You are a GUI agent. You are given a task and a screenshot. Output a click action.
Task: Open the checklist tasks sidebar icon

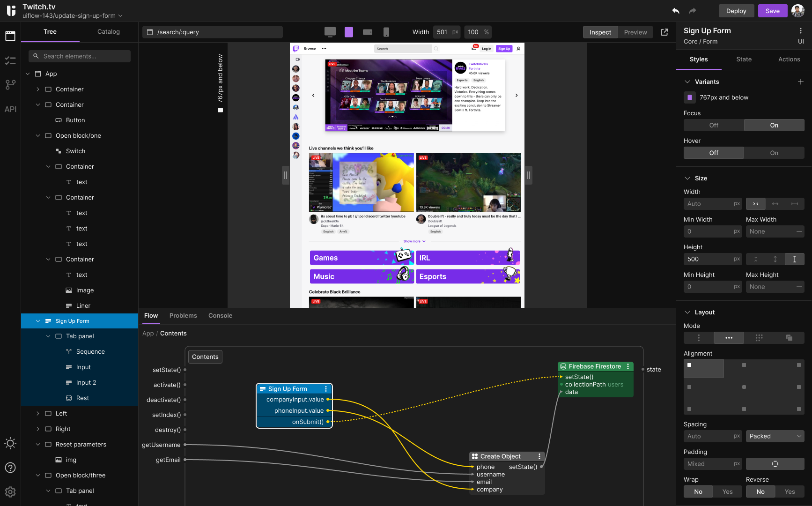pos(10,60)
